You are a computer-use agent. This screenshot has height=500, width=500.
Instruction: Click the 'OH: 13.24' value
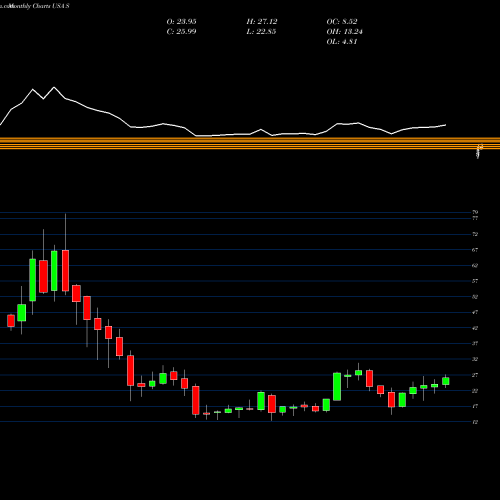point(344,32)
